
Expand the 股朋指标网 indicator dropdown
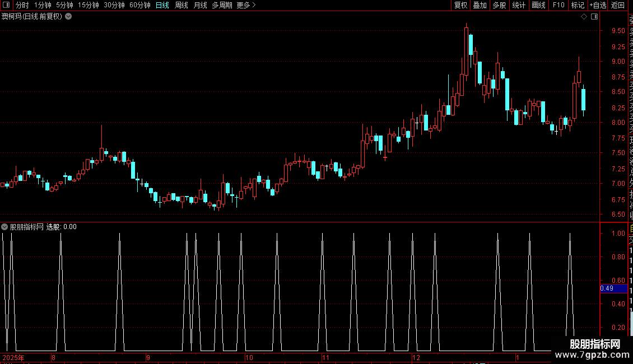click(x=4, y=227)
